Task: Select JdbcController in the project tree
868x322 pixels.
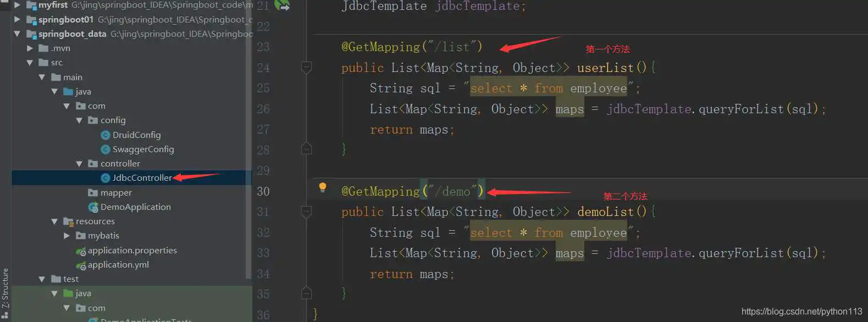Action: [142, 178]
